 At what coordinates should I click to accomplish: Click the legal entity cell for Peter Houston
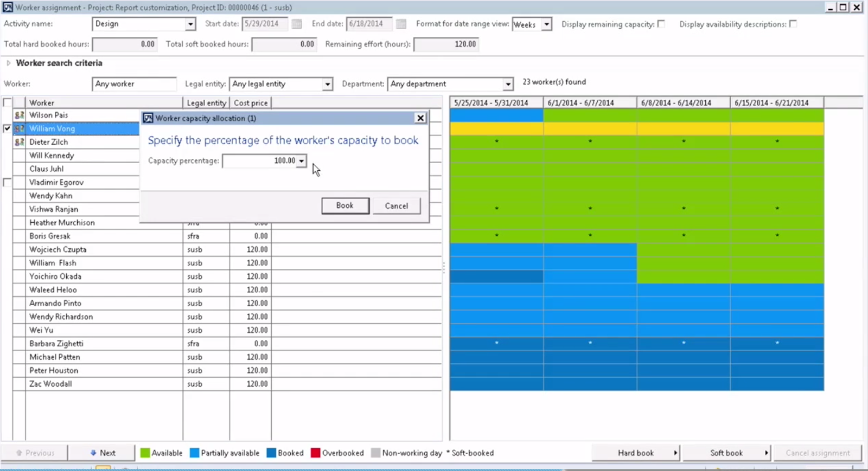coord(206,371)
